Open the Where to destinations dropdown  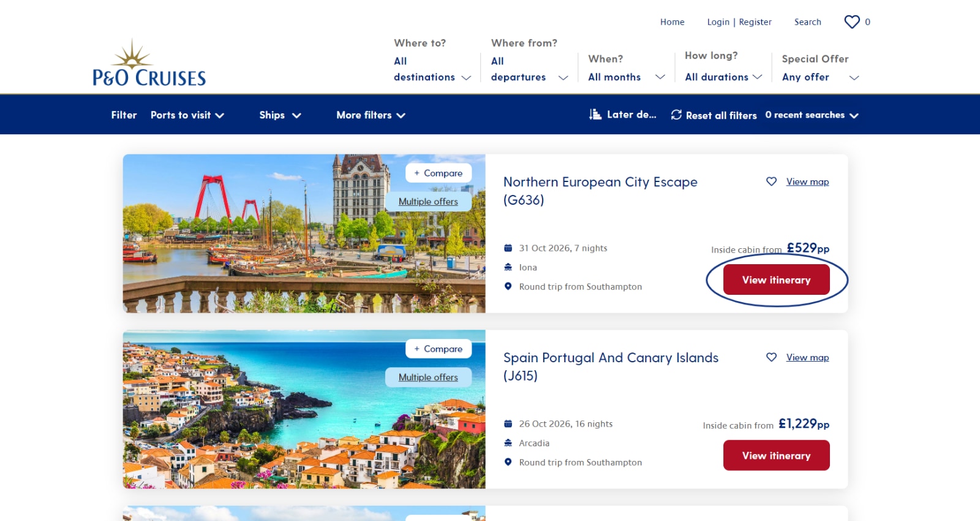click(432, 69)
